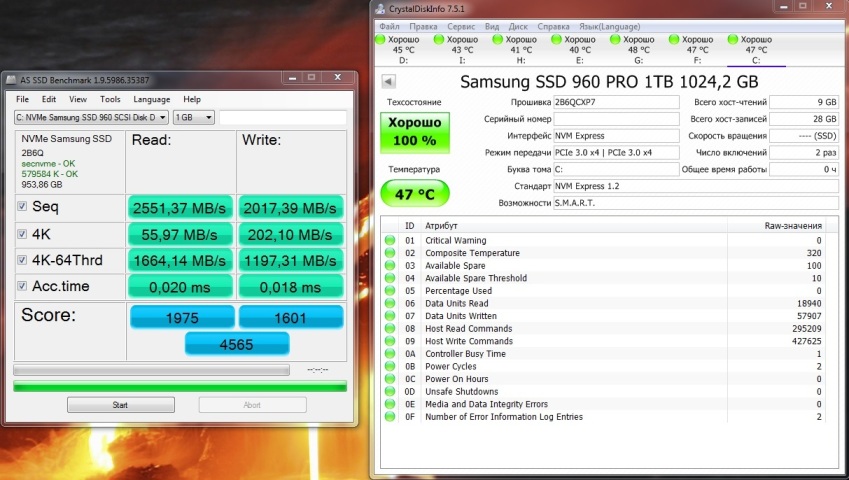This screenshot has width=849, height=480.
Task: Click the Прошивка firmware field 2B6QCXP7
Action: 616,102
